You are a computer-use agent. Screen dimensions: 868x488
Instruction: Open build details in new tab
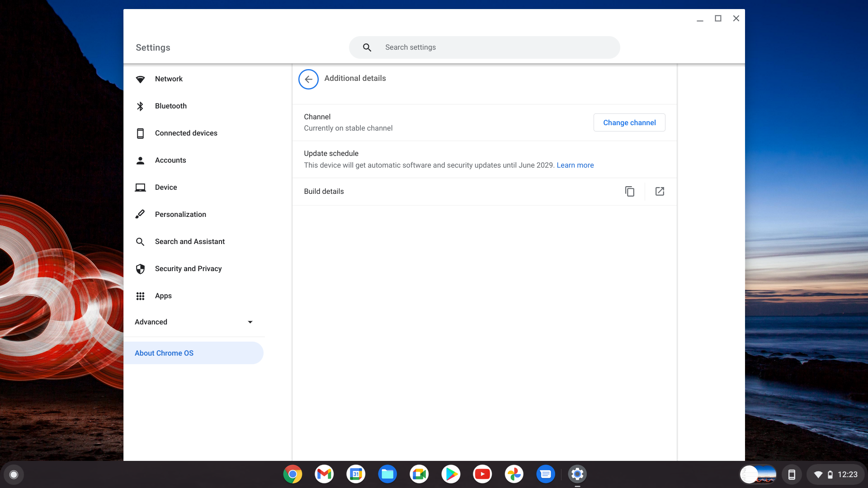(x=660, y=191)
